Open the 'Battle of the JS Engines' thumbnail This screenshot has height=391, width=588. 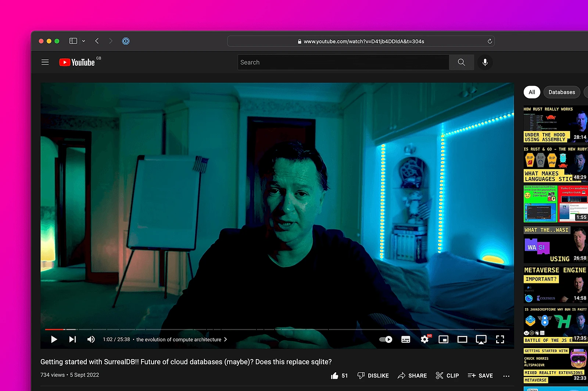tap(556, 325)
